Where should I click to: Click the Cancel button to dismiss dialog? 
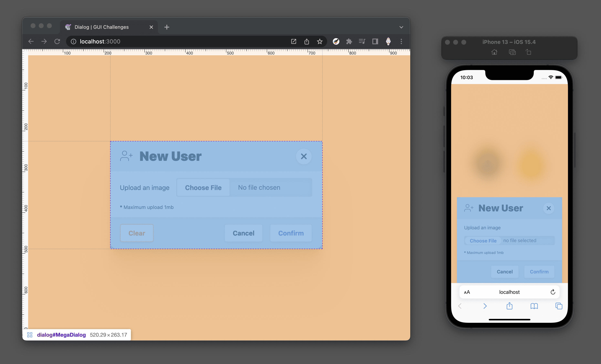[243, 233]
